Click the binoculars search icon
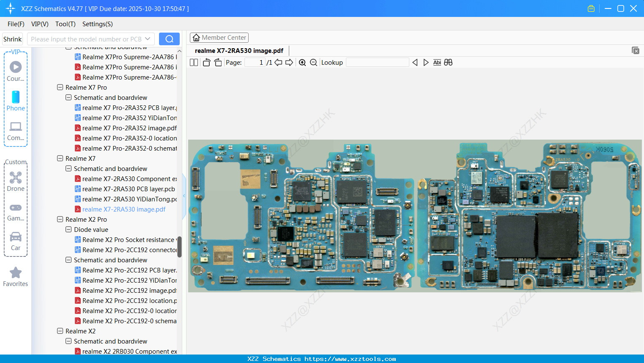Screen dimensions: 644x363 (448, 63)
